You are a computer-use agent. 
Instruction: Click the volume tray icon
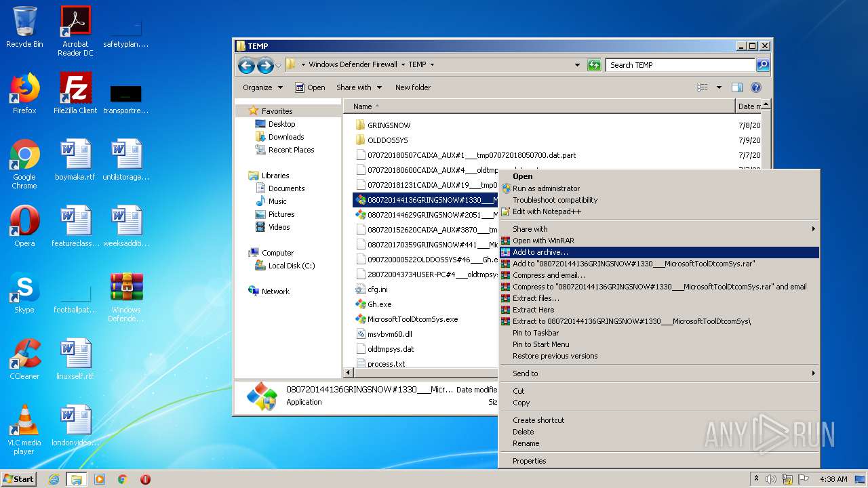click(770, 479)
